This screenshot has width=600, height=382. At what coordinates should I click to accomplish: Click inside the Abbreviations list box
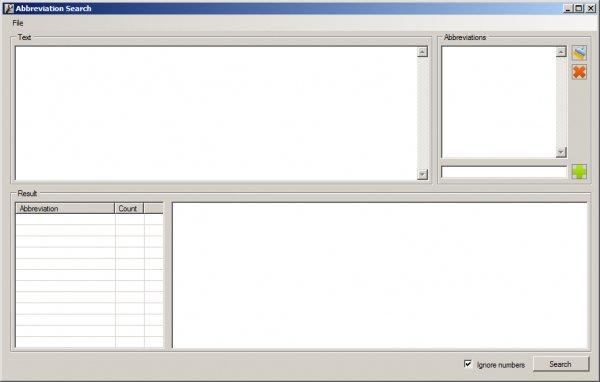(499, 102)
